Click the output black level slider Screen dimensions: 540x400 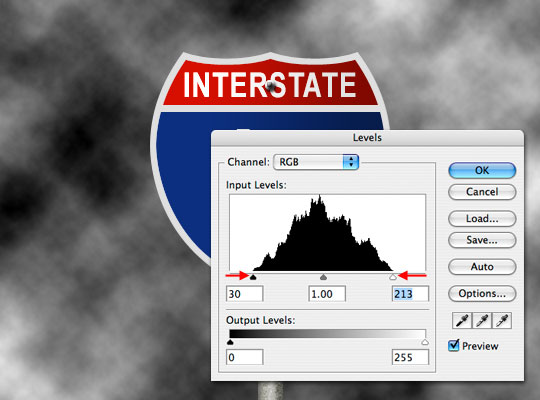click(230, 342)
